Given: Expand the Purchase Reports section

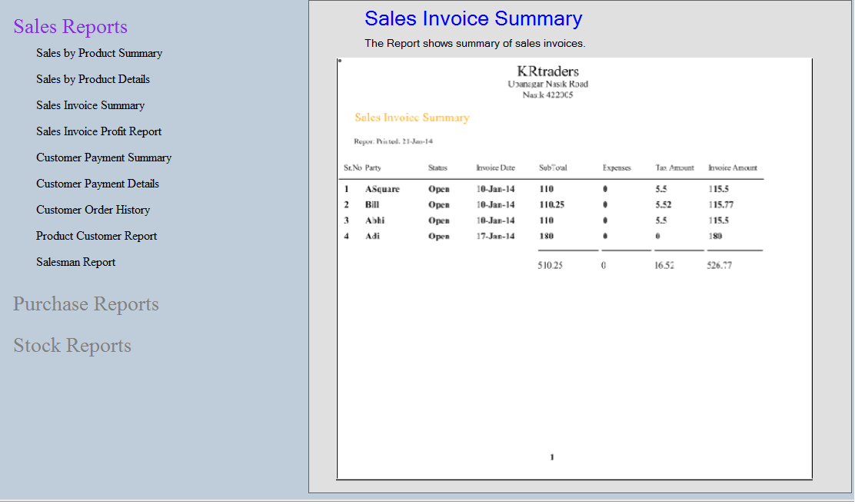Looking at the screenshot, I should 86,304.
